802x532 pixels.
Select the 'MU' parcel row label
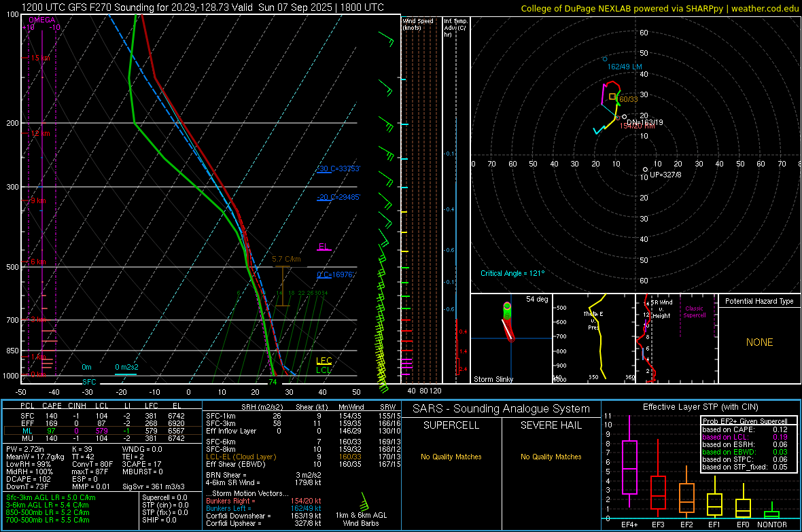[27, 438]
